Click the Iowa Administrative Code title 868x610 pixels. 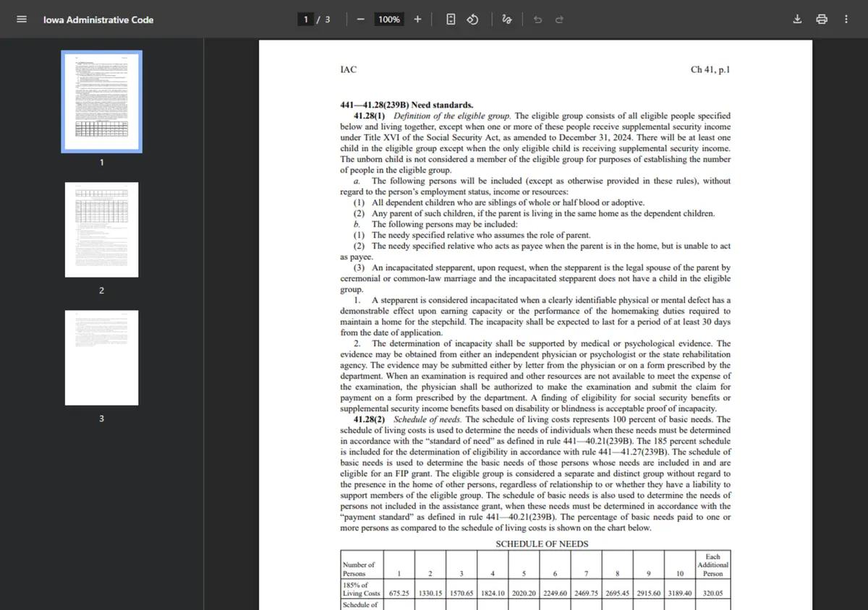98,20
